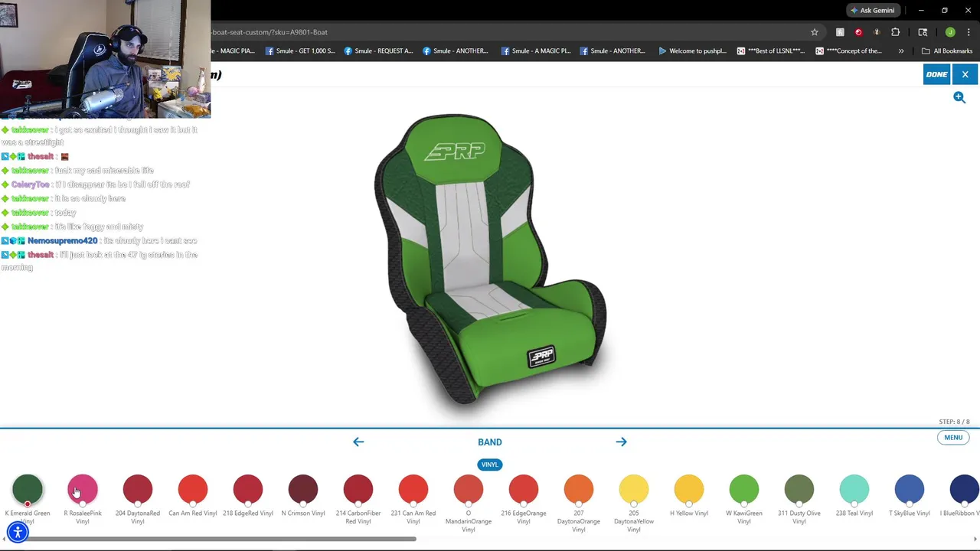Screen dimensions: 980x551
Task: Open the Chrome extensions puzzle icon
Action: [x=895, y=32]
